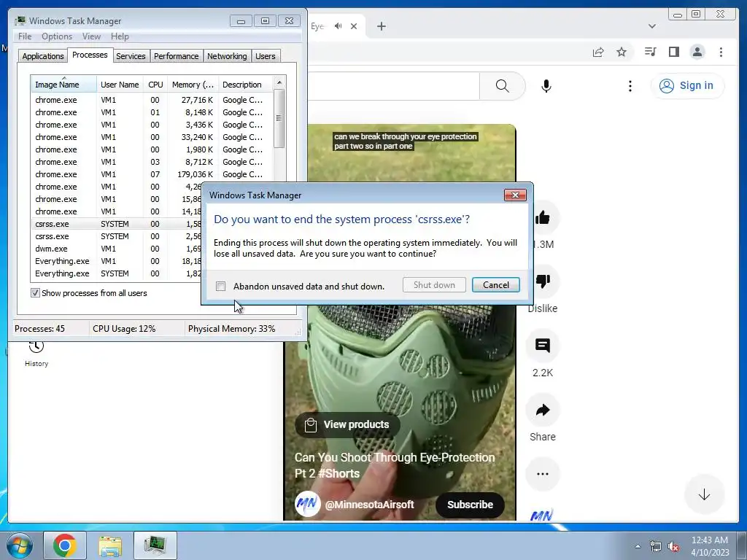Screen dimensions: 747x560
Task: Click inside the YouTube search field
Action: coord(393,86)
